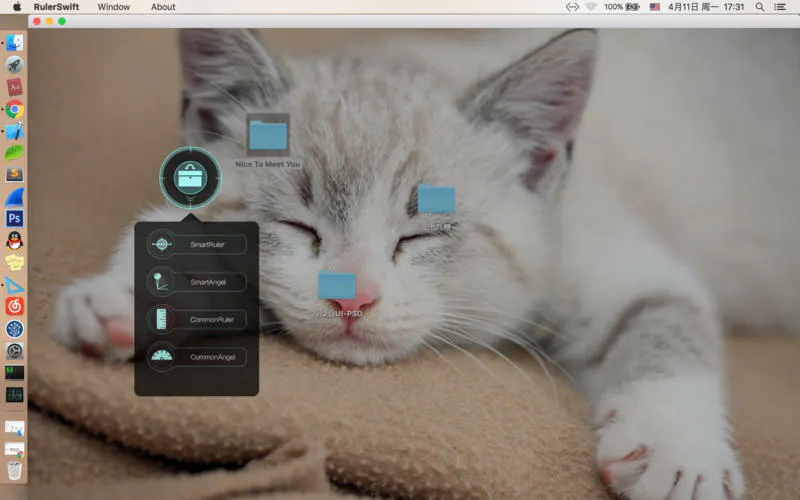800x500 pixels.
Task: Select the UI-PSD folder icon
Action: tap(337, 285)
